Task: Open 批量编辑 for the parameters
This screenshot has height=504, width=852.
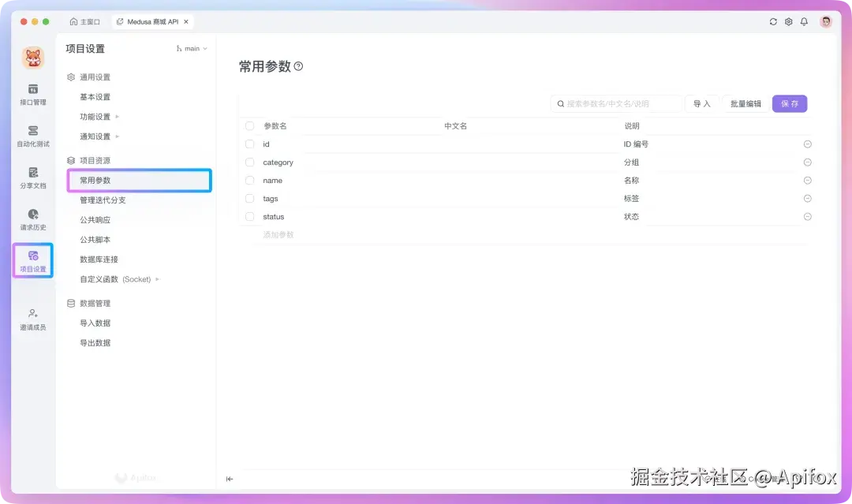Action: (744, 103)
